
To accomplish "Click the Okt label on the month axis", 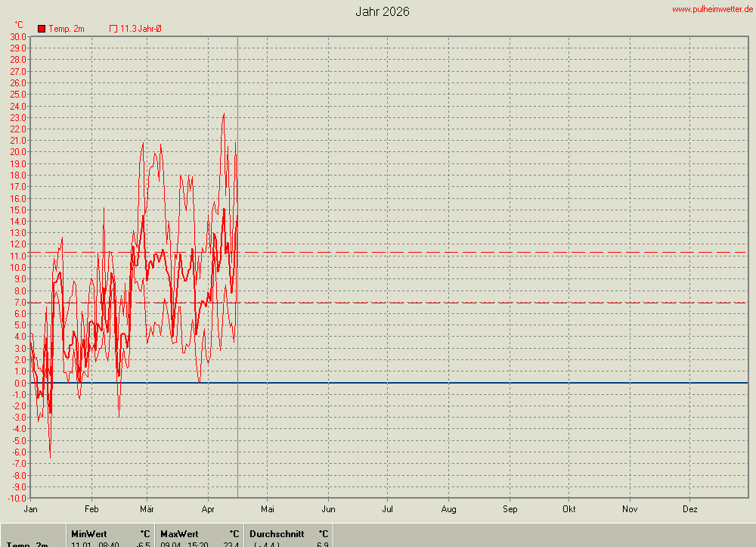I will 569,509.
